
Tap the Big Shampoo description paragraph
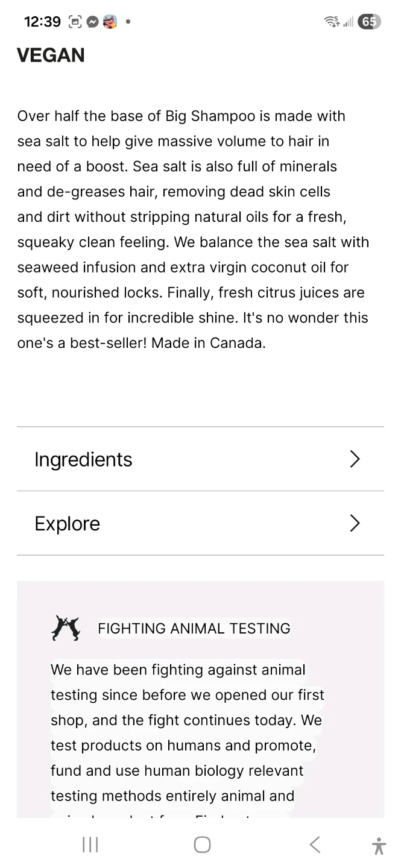[x=193, y=229]
